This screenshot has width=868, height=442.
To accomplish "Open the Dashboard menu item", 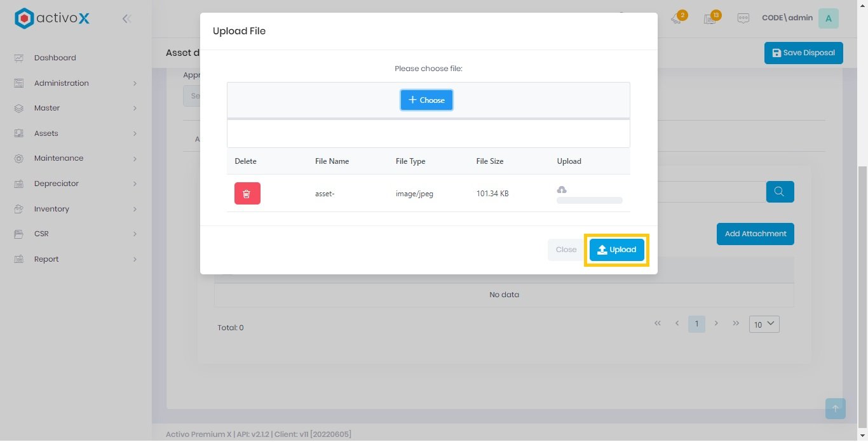I will (x=55, y=58).
